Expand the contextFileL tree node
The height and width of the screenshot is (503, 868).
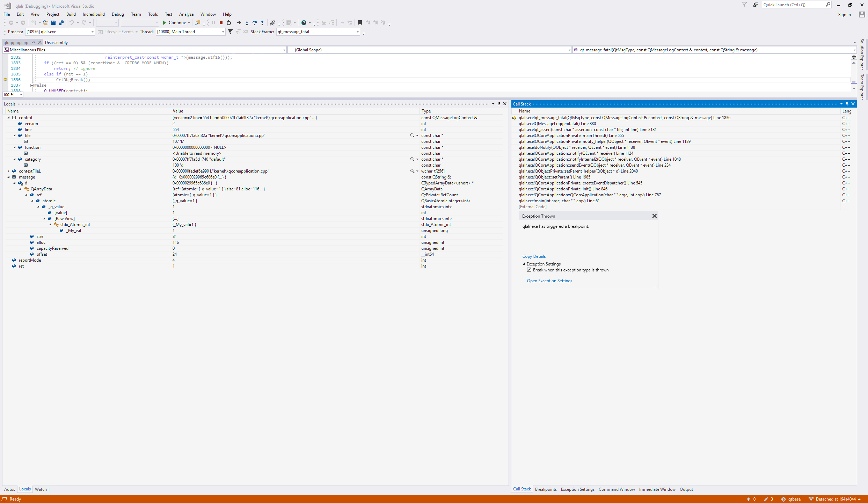pos(8,171)
